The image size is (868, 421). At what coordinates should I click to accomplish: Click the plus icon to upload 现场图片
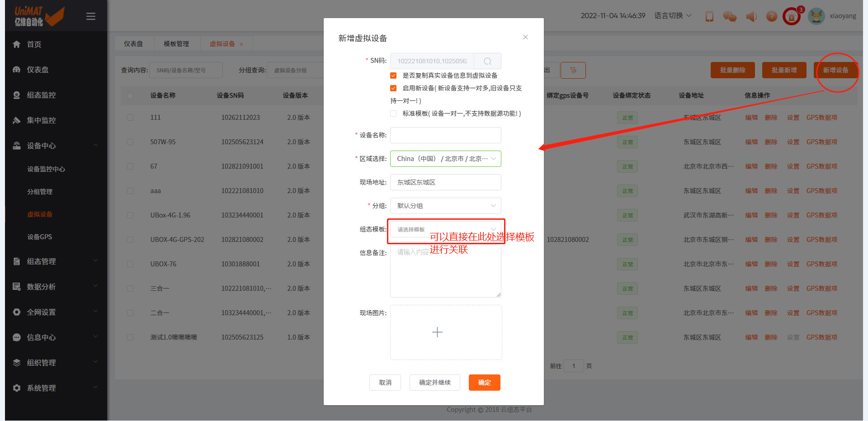tap(437, 332)
